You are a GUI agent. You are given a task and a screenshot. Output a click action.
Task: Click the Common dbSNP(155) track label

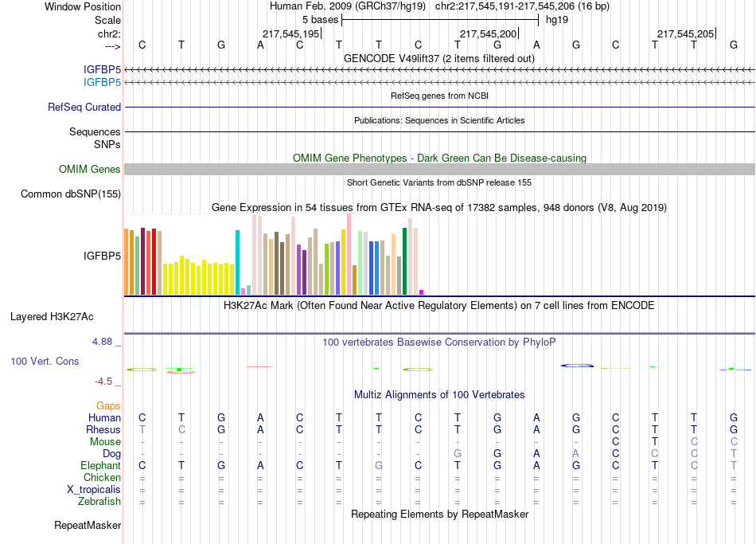coord(71,194)
